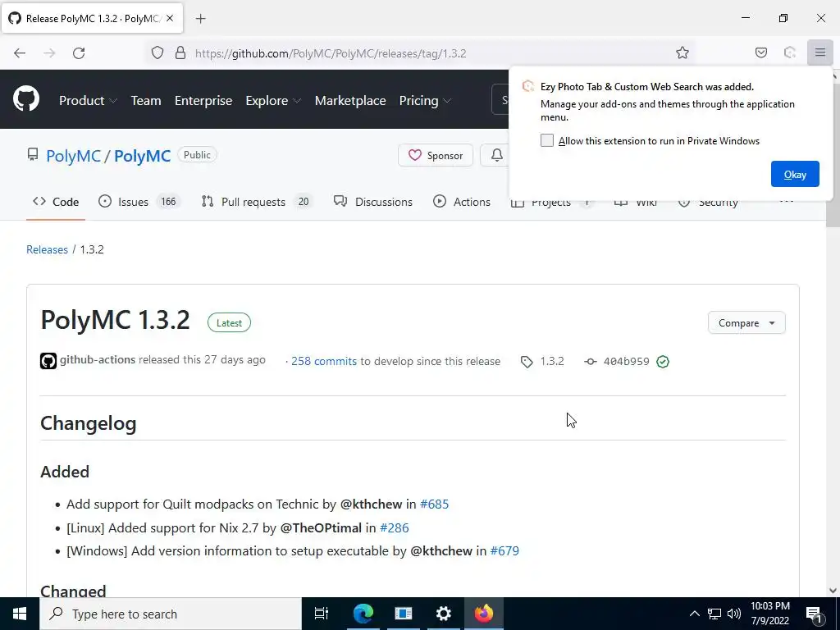Viewport: 840px width, 630px height.
Task: Click the volume speaker tray icon
Action: 734,614
